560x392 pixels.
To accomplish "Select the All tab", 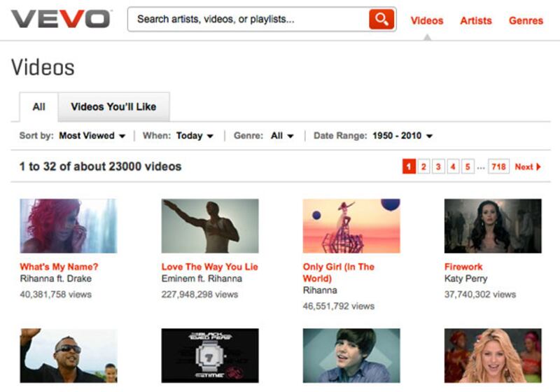I will pos(39,106).
